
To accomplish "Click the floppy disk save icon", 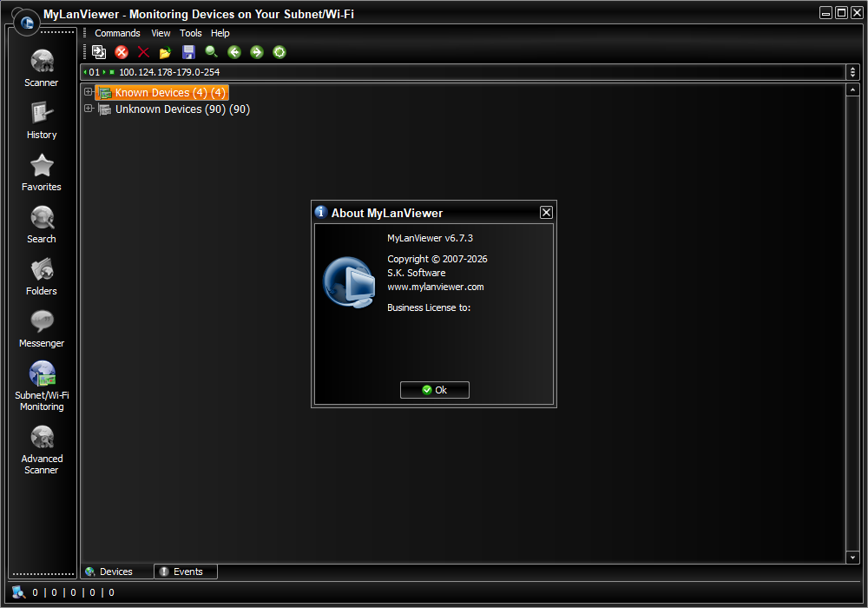I will click(188, 52).
